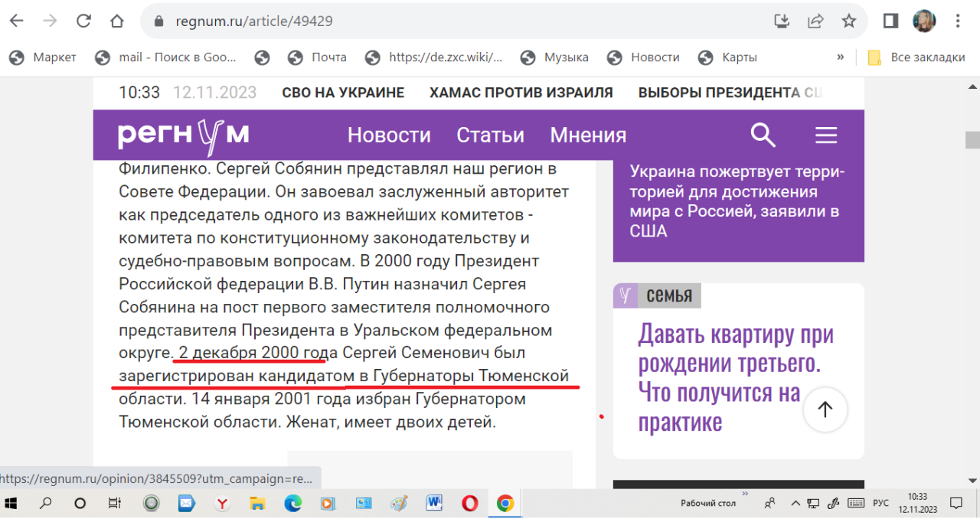Viewport: 980px width, 522px height.
Task: Reload the regnum.ru page
Action: tap(83, 21)
